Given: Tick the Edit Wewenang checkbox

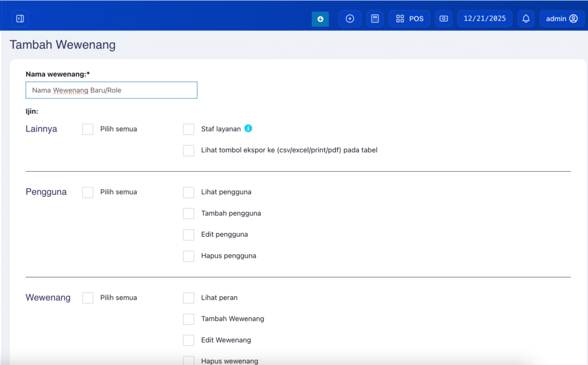Looking at the screenshot, I should coord(189,340).
